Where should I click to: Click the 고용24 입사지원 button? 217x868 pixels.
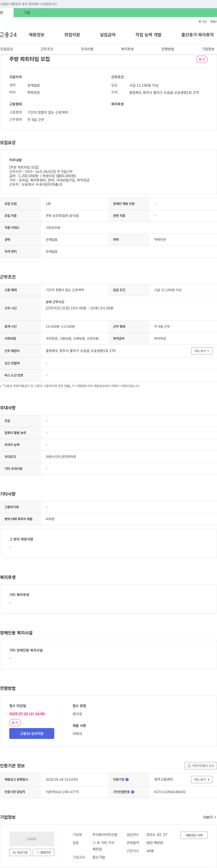32,733
